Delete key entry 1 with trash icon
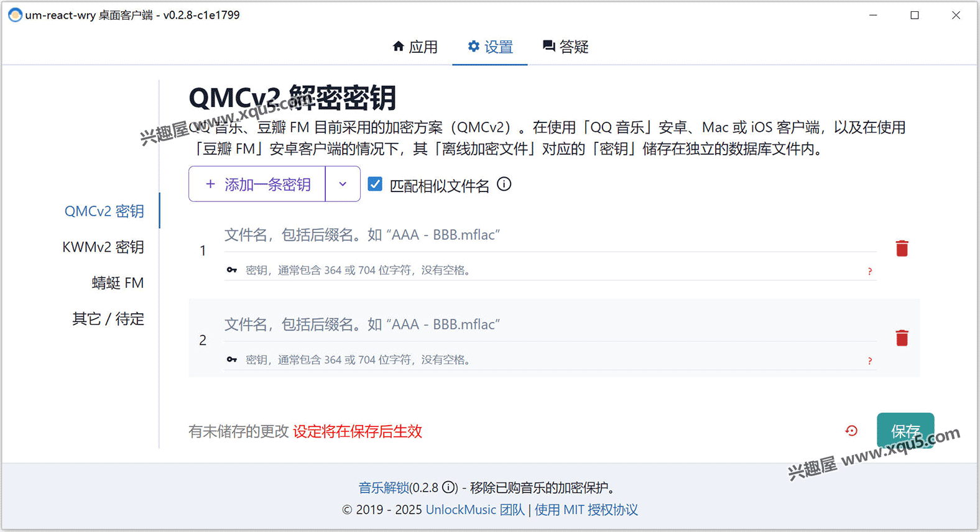 pyautogui.click(x=902, y=249)
